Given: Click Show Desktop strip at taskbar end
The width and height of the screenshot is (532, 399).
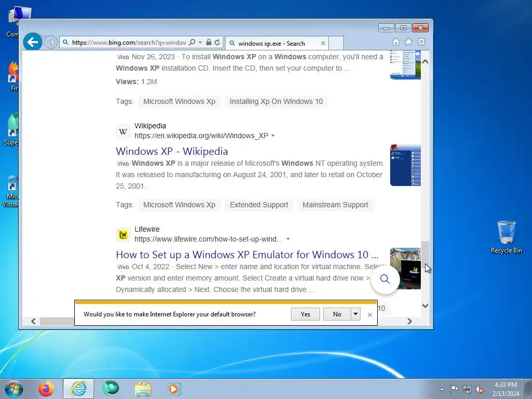Looking at the screenshot, I should point(528,389).
